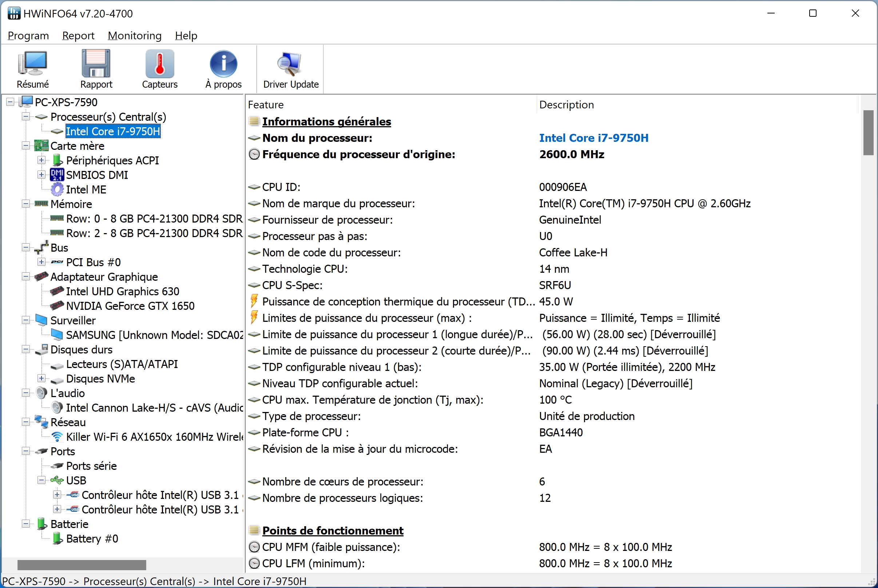
Task: Open the Help menu
Action: point(186,36)
